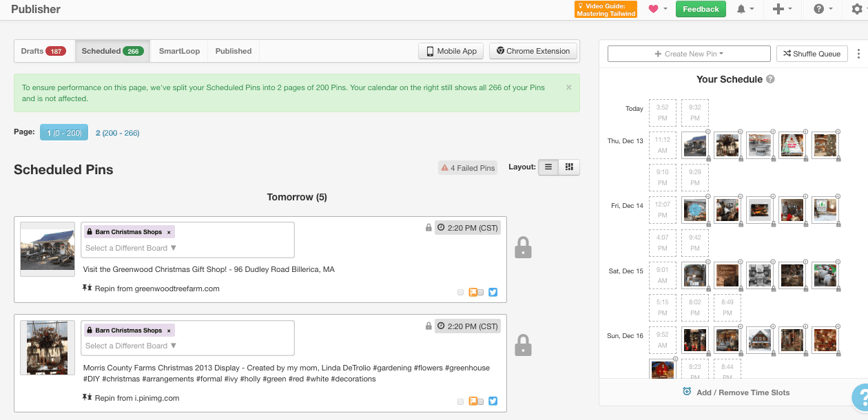Switch to the Scheduled tab
The width and height of the screenshot is (868, 420).
(x=112, y=51)
